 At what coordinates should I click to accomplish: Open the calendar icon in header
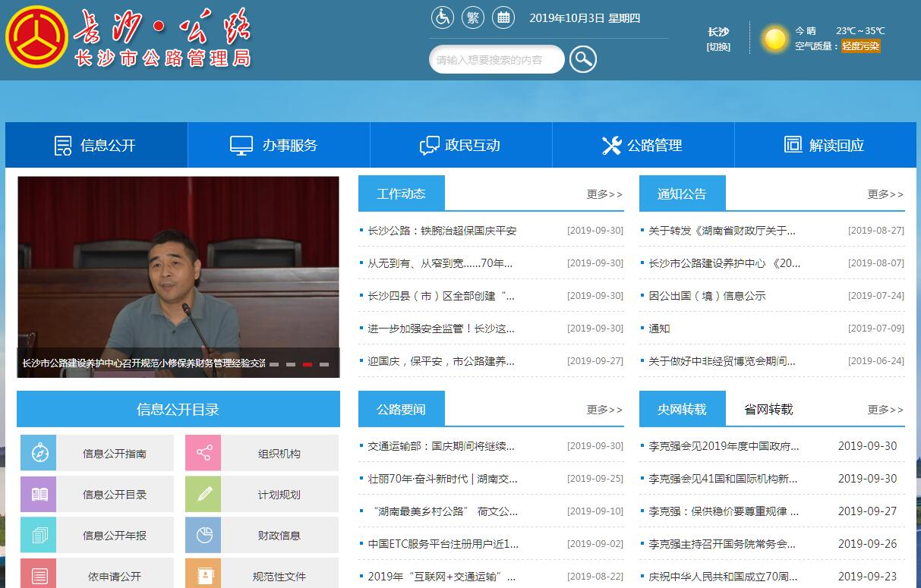tap(503, 17)
